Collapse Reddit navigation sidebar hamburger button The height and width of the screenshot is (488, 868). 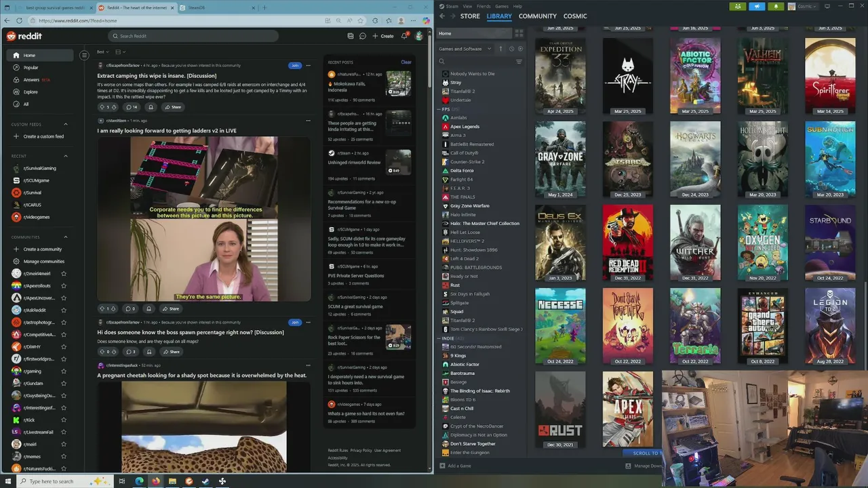(84, 56)
